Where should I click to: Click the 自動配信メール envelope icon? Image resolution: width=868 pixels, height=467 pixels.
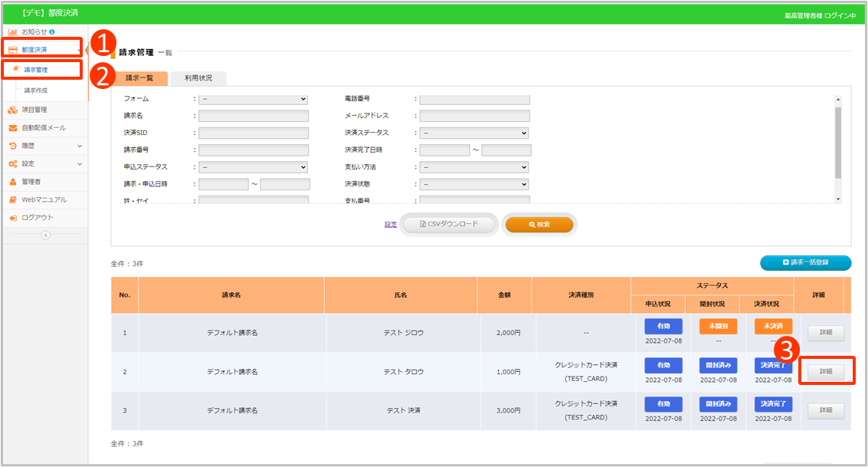click(13, 128)
